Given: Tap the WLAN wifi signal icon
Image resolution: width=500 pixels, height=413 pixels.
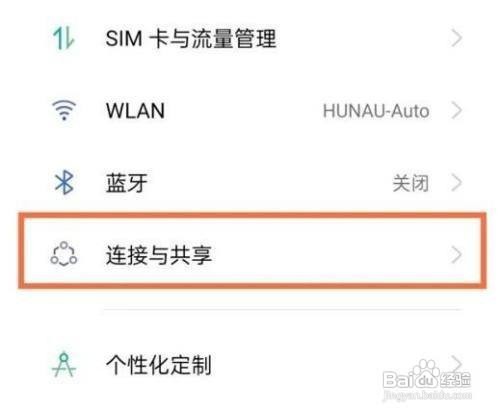Looking at the screenshot, I should [x=64, y=110].
